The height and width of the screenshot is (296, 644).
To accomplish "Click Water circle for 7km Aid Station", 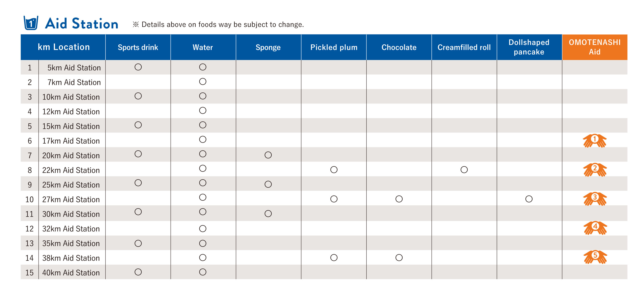I will point(203,82).
